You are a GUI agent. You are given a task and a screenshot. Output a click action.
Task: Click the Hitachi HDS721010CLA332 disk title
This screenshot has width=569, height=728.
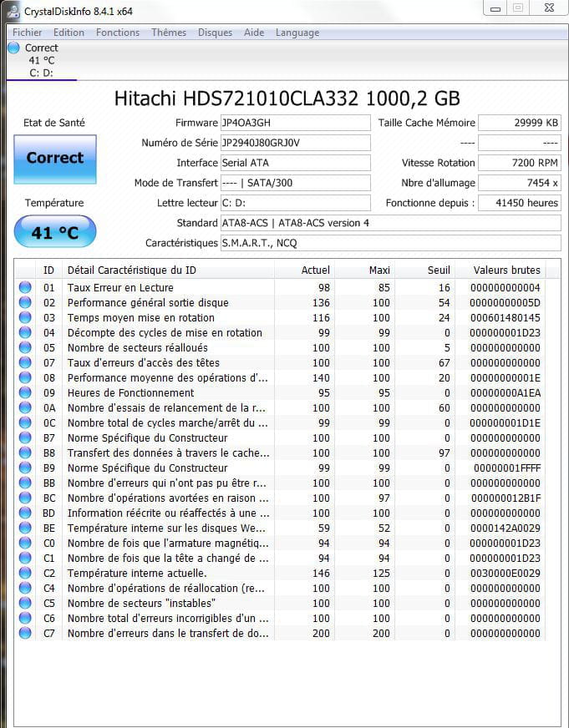tap(287, 99)
